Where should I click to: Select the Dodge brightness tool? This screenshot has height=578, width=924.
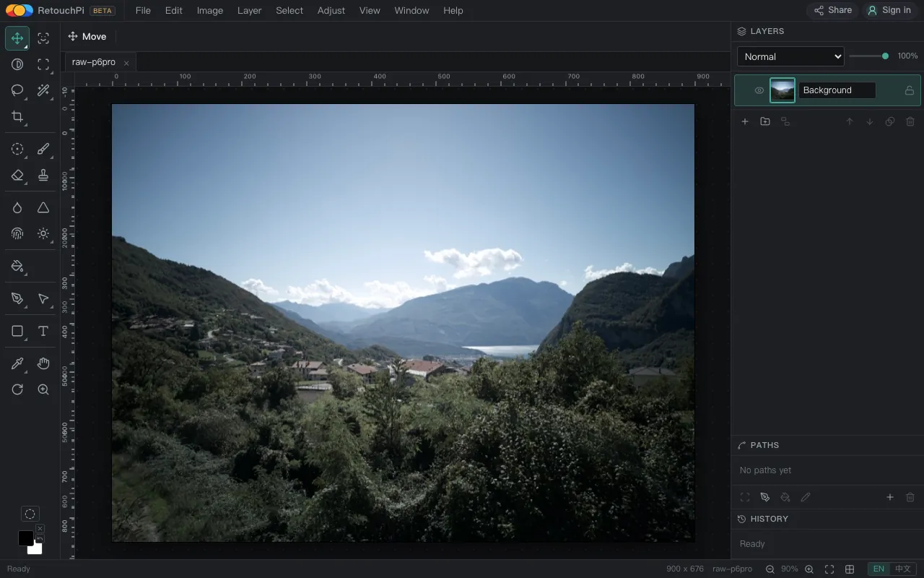click(x=43, y=233)
